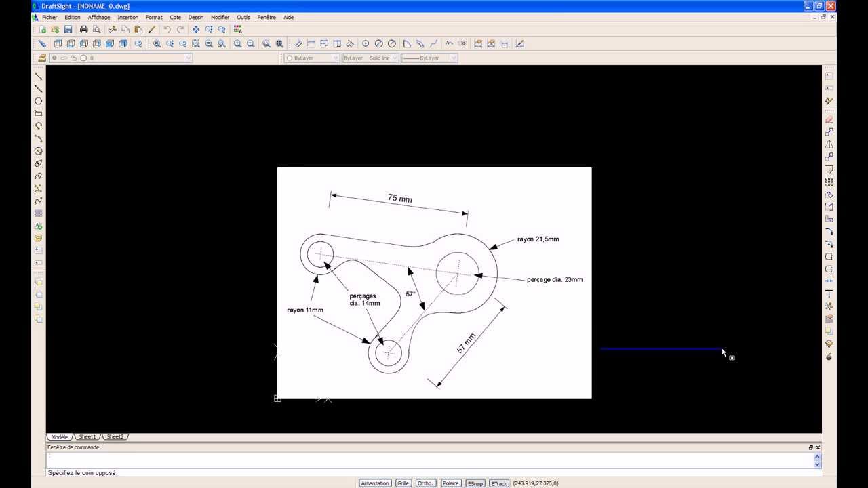The height and width of the screenshot is (488, 868).
Task: Toggle the Grille grid button
Action: [403, 483]
